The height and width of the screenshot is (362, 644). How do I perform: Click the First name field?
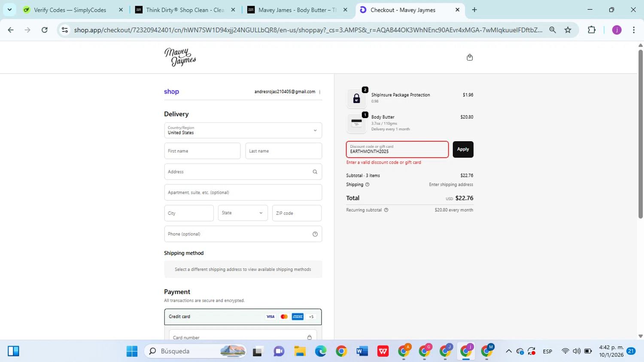tap(202, 151)
